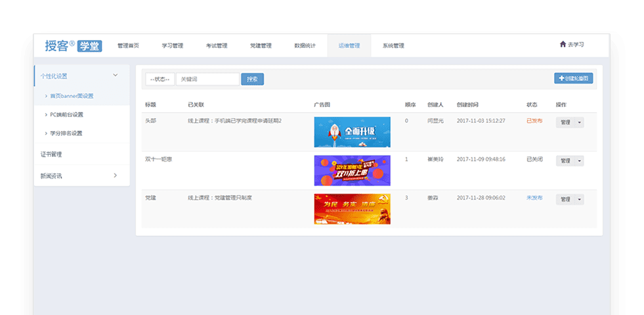Click the 广告图 column header
644x315 pixels.
coord(322,105)
